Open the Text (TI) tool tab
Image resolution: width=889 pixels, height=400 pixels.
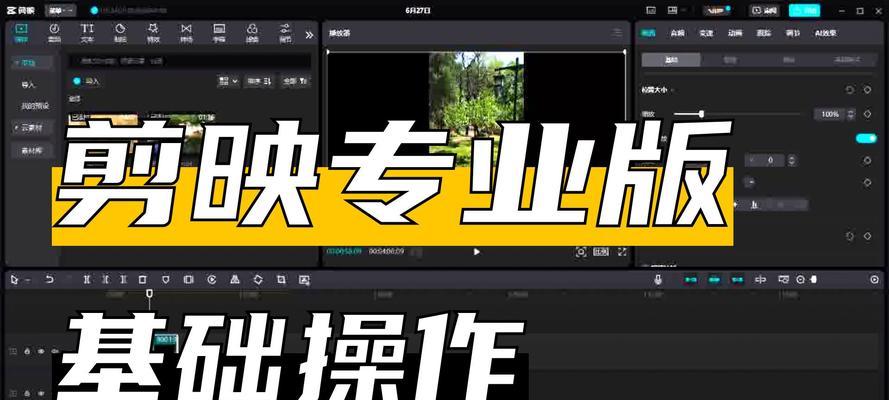click(87, 33)
